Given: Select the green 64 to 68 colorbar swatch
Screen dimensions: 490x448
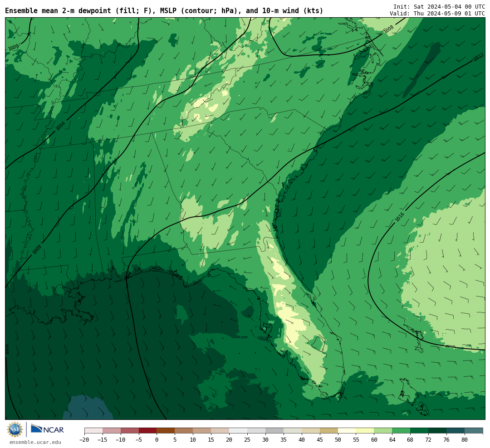Looking at the screenshot, I should pyautogui.click(x=401, y=431).
